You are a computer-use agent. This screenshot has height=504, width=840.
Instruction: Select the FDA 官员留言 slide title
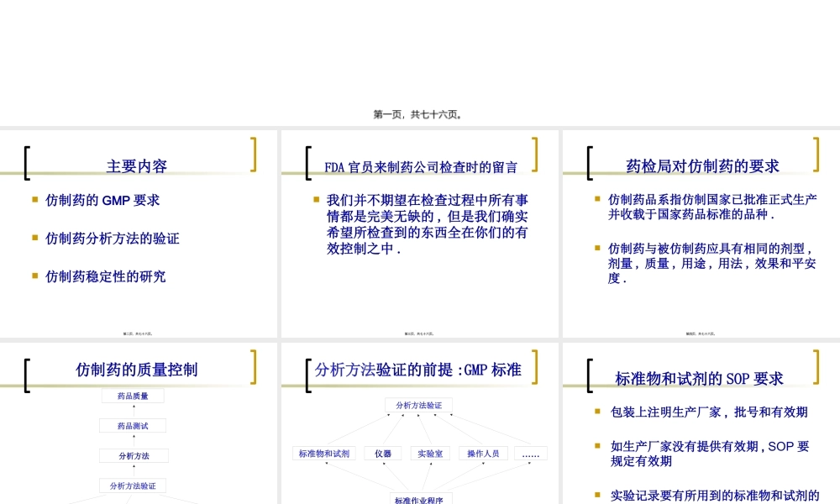pyautogui.click(x=419, y=166)
